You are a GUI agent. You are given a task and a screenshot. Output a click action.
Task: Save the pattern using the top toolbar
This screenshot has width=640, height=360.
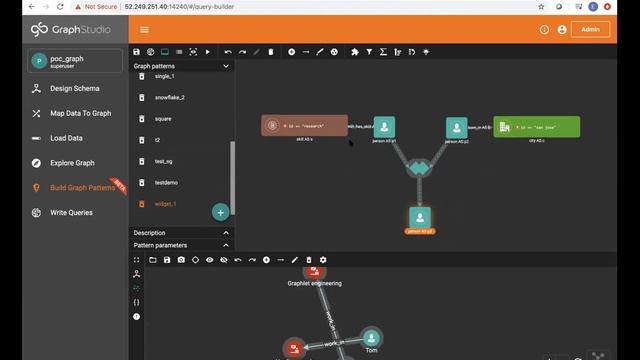click(136, 52)
